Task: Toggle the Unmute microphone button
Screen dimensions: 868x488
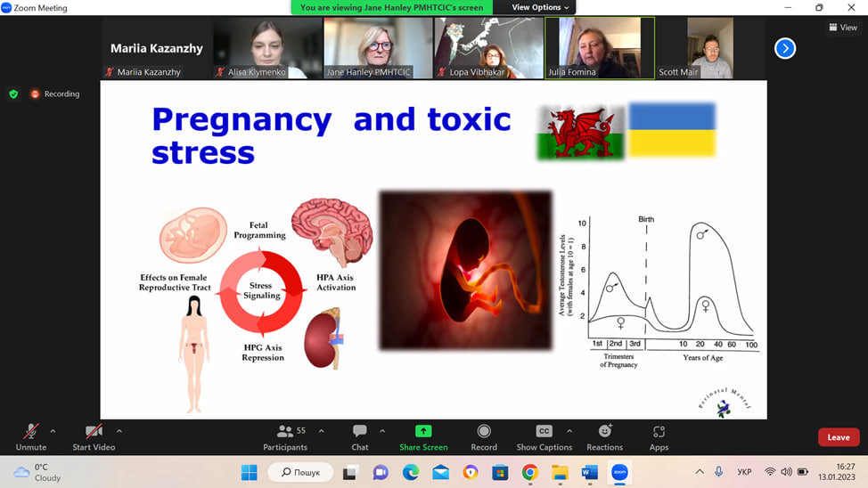Action: (x=30, y=432)
